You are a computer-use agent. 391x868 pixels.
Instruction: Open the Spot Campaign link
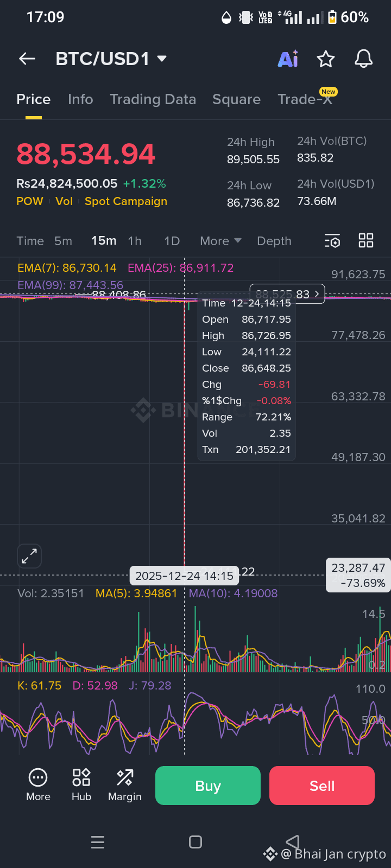126,201
